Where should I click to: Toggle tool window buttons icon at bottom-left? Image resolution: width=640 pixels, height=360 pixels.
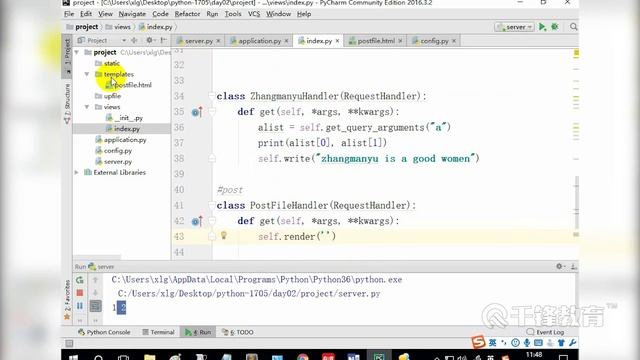coord(69,344)
